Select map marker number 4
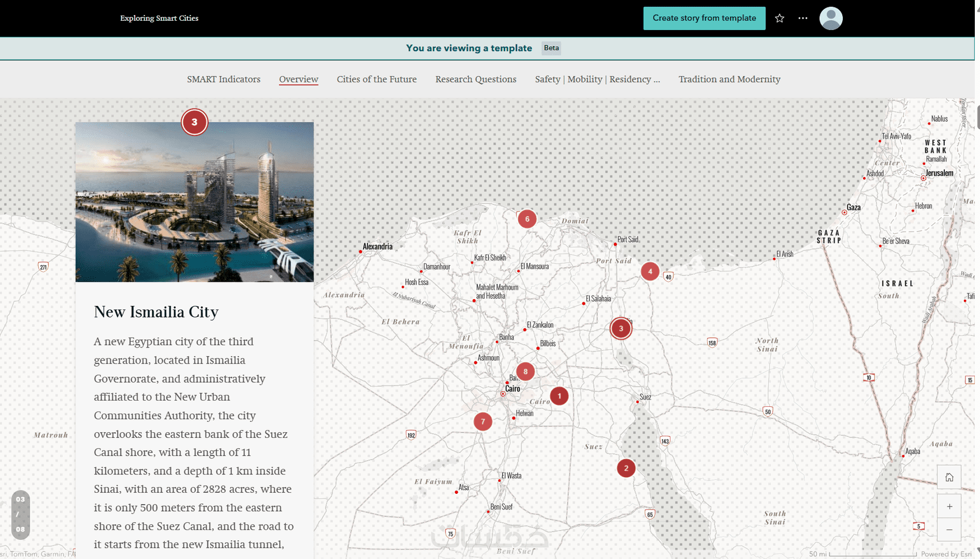Screen dimensions: 980x559 (650, 271)
